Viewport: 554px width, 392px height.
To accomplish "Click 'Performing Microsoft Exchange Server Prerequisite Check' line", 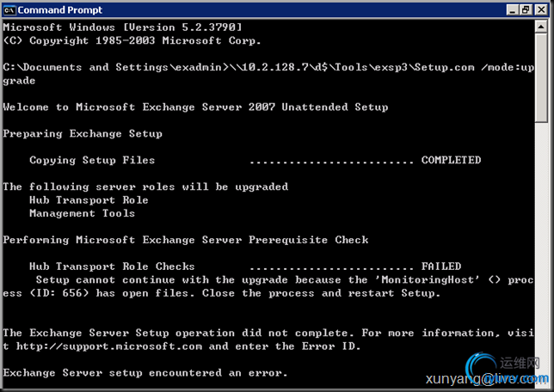I will point(186,240).
